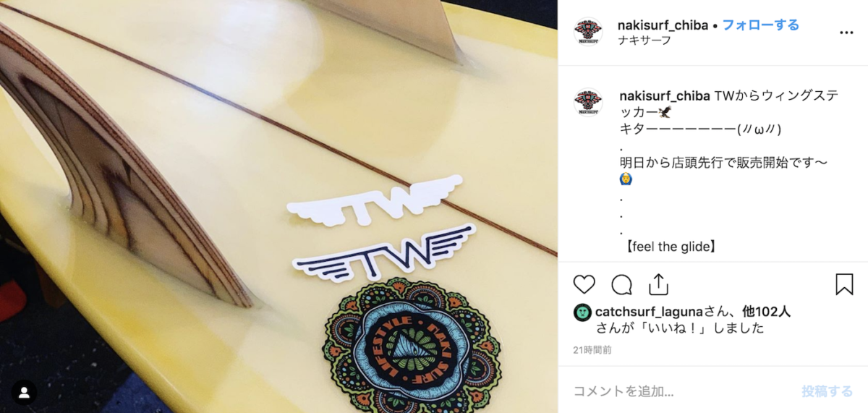Screen dimensions: 868x413
Task: Like the post with the heart icon
Action: tap(584, 284)
